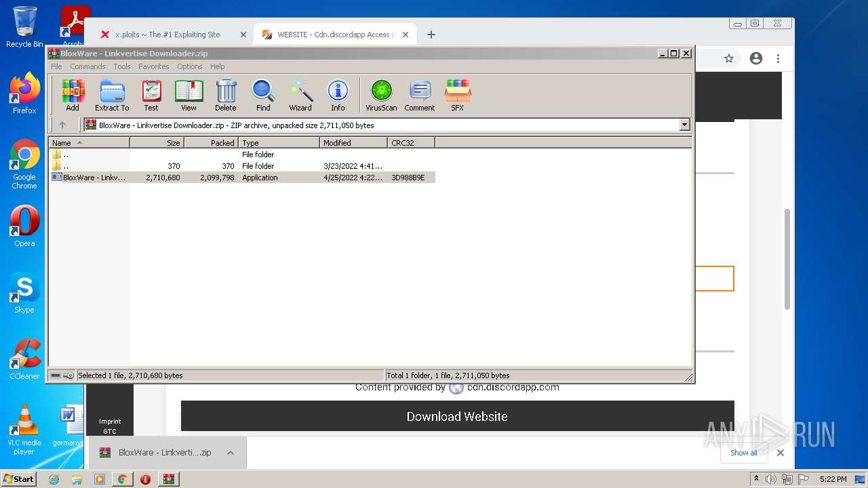Open volume control in system tray
868x488 pixels.
coord(771,479)
